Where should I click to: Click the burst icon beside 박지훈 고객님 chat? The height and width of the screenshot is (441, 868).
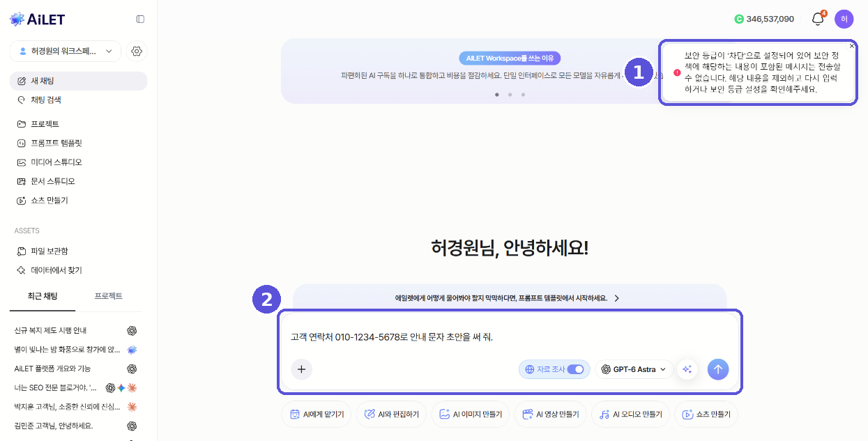tap(132, 406)
